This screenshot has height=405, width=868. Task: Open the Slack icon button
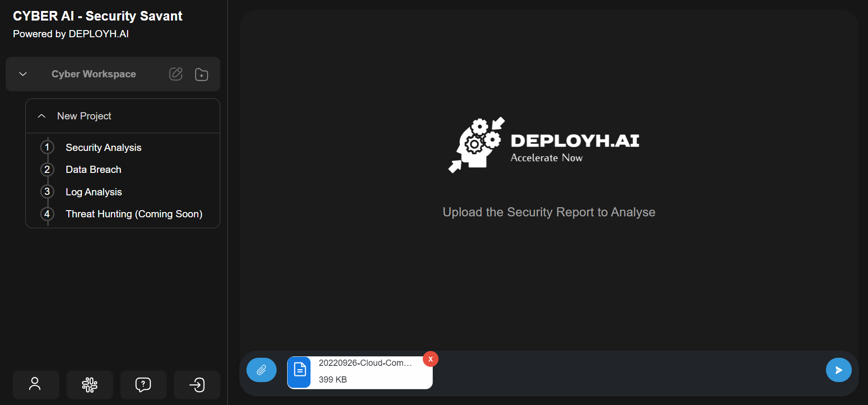pyautogui.click(x=90, y=384)
